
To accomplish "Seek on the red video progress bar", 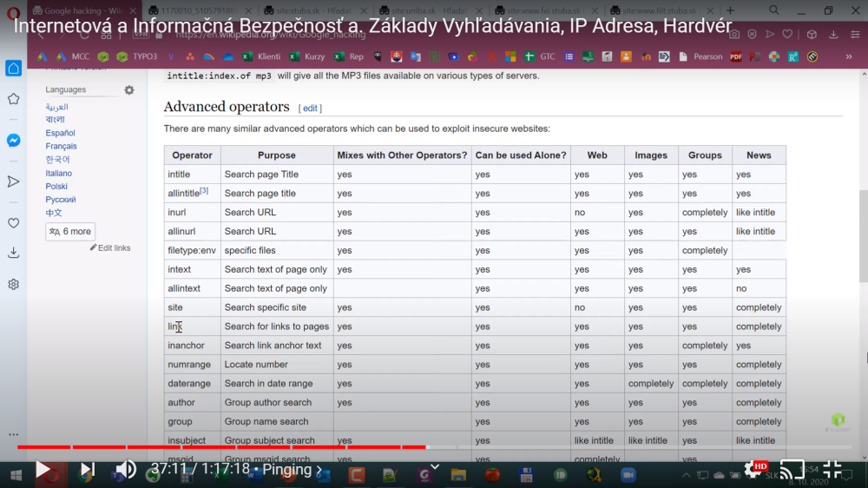I will 260,447.
